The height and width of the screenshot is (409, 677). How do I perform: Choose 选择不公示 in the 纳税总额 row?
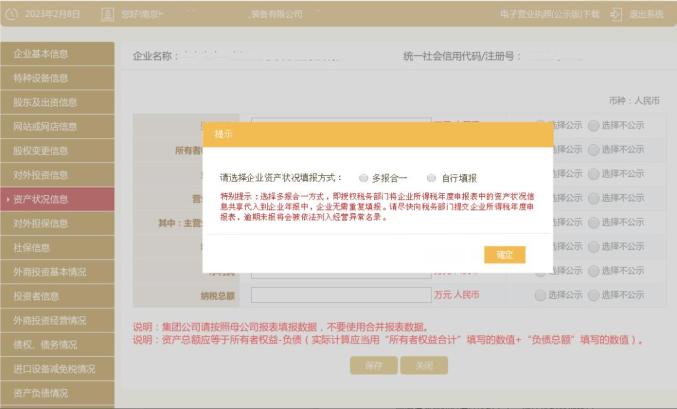[x=594, y=295]
